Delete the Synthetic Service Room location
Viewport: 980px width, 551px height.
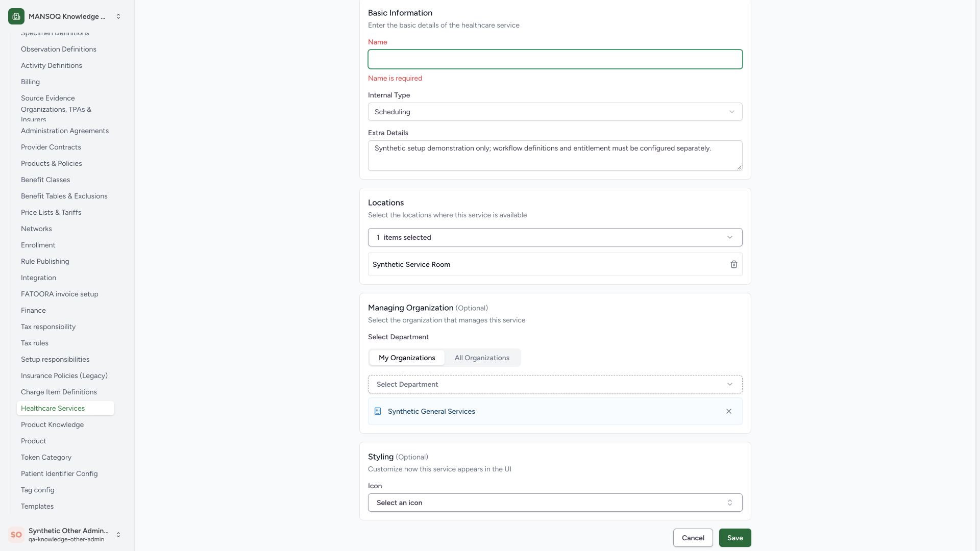pyautogui.click(x=733, y=264)
